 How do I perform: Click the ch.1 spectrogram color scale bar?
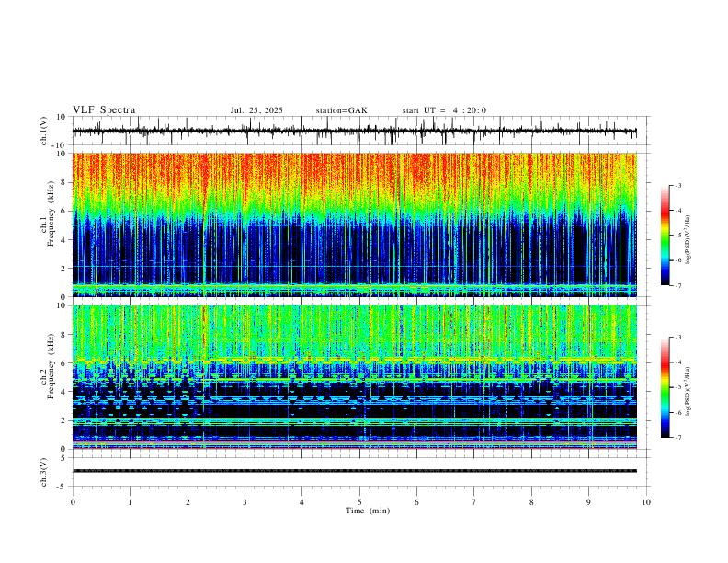point(665,236)
